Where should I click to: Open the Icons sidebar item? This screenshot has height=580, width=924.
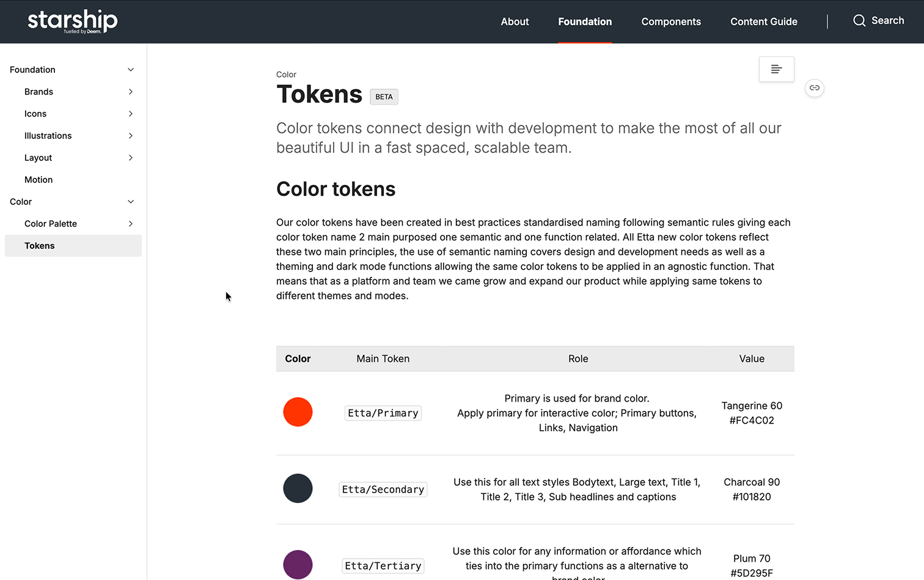35,114
